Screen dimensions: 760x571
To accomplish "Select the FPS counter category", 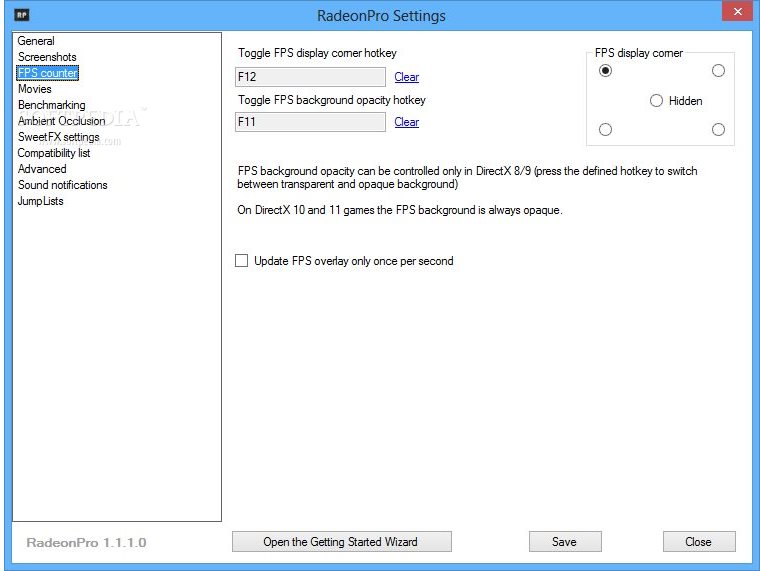I will [x=48, y=73].
